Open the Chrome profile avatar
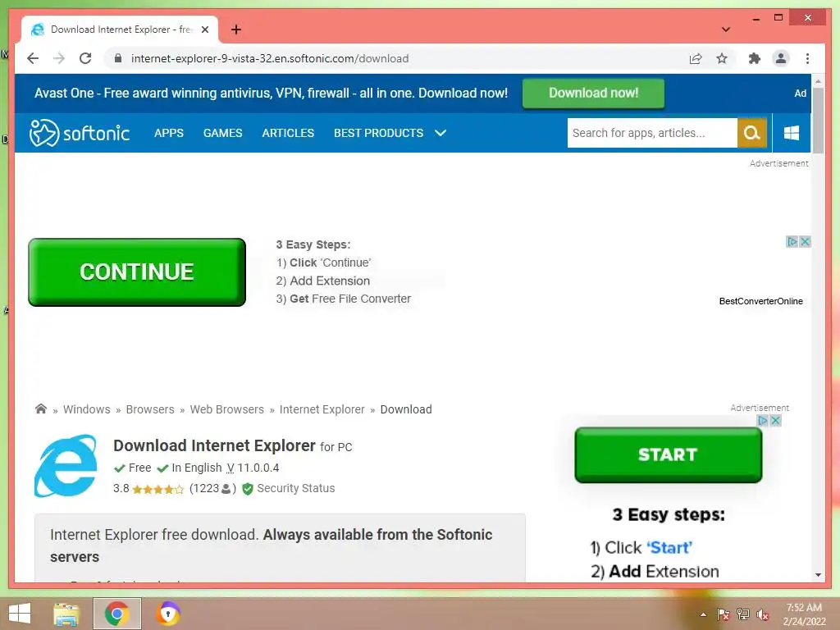This screenshot has height=630, width=840. coord(781,58)
